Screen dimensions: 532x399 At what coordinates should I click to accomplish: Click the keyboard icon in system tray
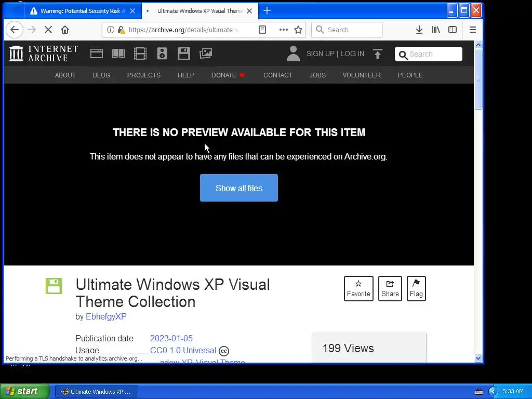(478, 392)
